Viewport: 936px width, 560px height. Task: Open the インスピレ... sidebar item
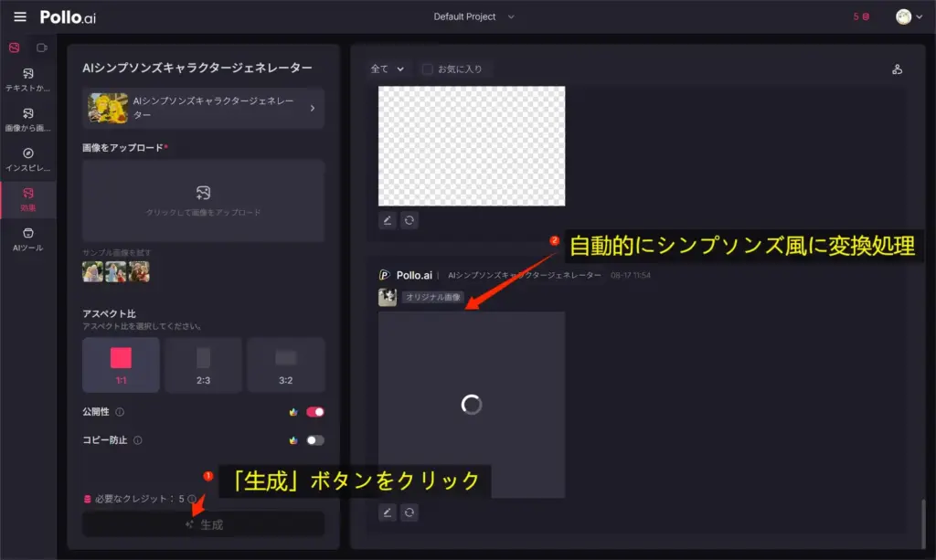point(28,160)
